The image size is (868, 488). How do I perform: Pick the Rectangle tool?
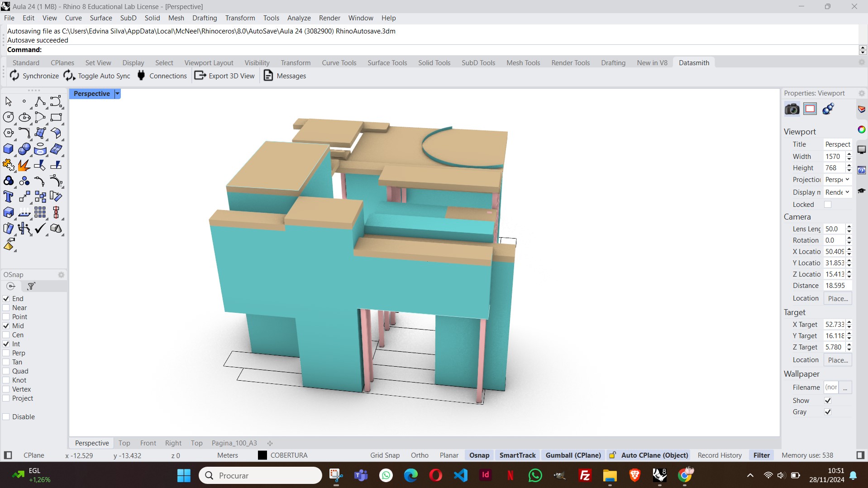coord(56,117)
